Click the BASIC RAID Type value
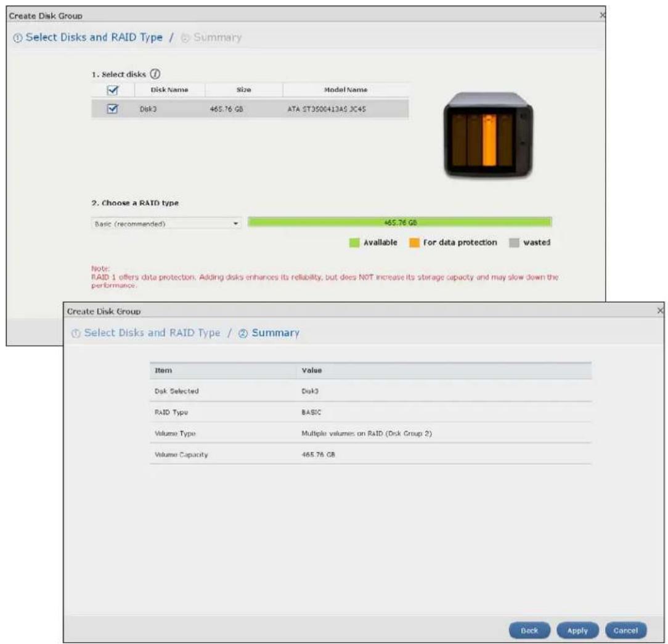 click(311, 412)
